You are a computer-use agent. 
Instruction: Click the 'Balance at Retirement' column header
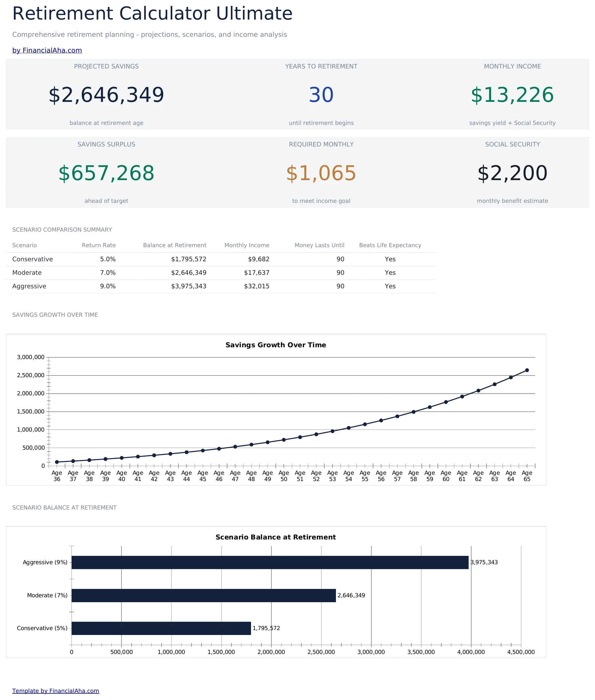pyautogui.click(x=175, y=245)
